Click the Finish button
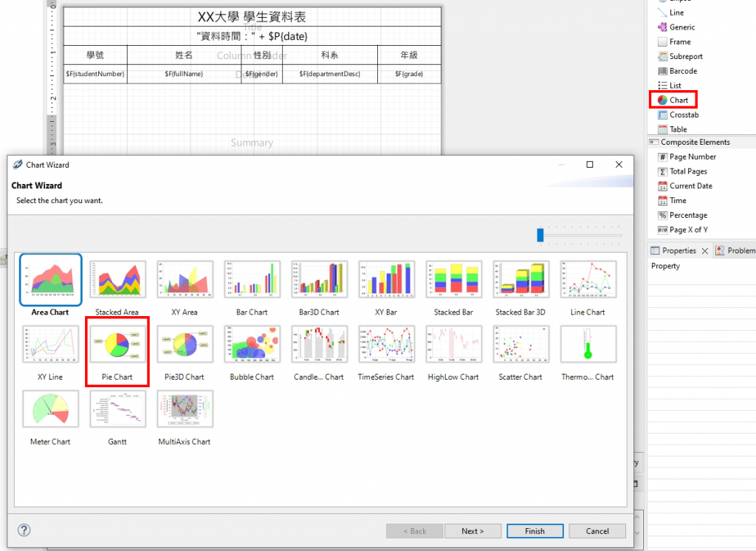 coord(535,531)
